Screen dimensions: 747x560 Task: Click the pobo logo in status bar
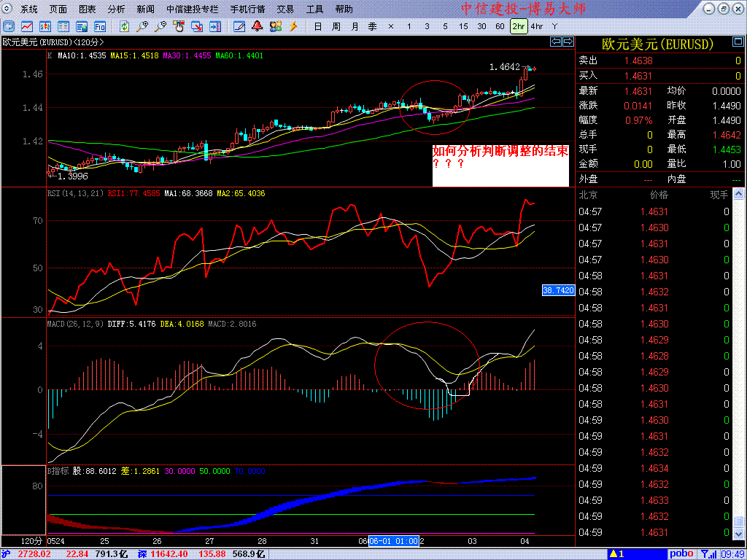[681, 554]
